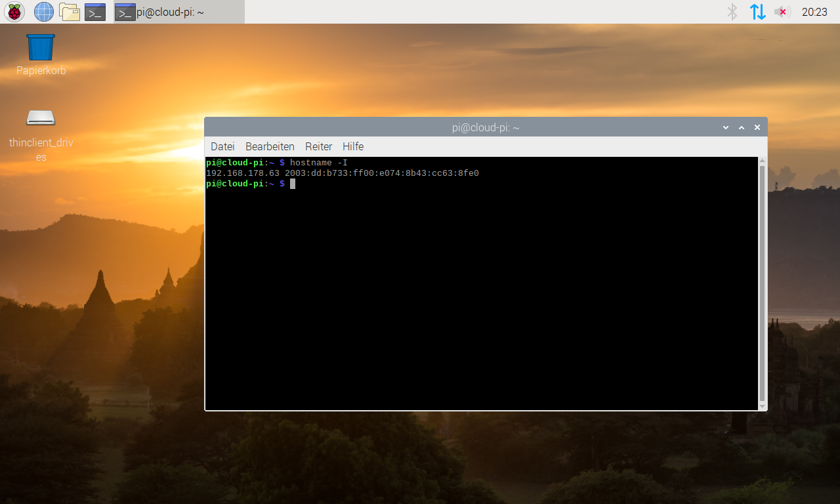Open the Reiter menu

click(x=318, y=146)
